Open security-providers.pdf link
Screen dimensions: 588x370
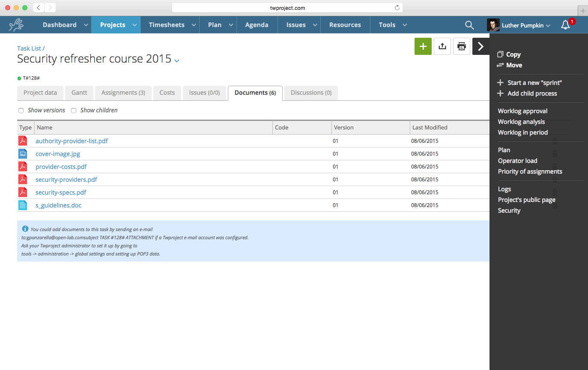66,180
